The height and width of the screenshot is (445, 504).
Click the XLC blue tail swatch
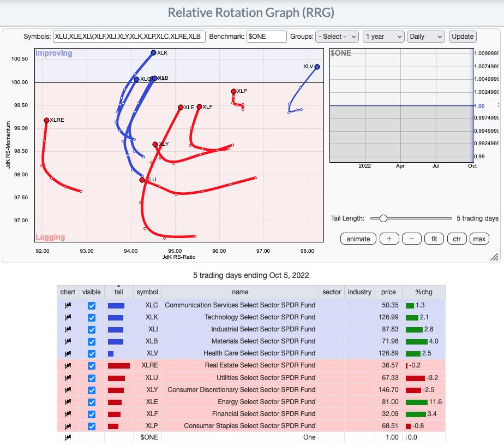click(x=116, y=306)
